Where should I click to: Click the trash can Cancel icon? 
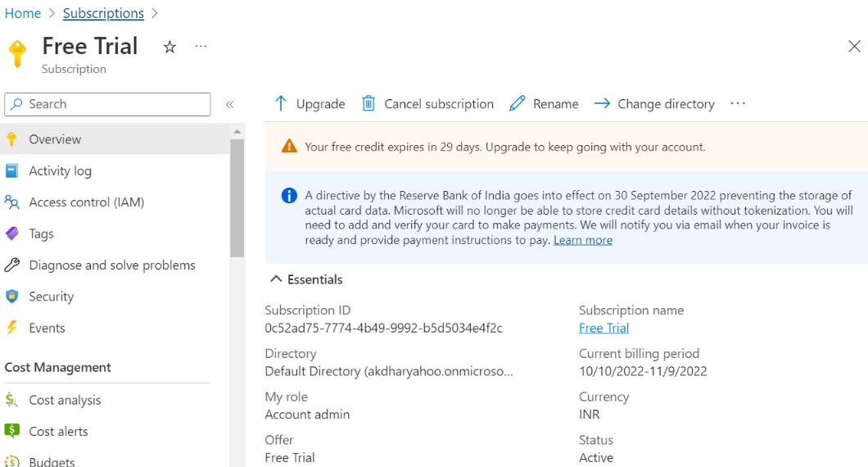(x=368, y=103)
